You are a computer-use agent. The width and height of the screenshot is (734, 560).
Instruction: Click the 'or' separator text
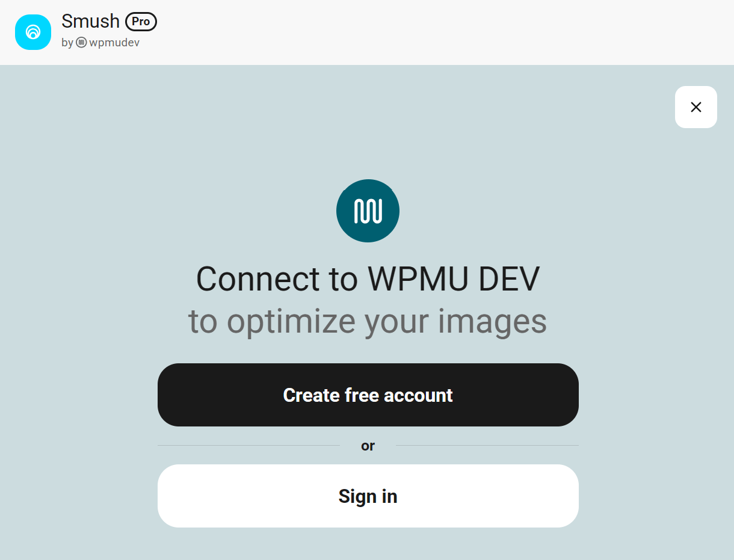368,446
